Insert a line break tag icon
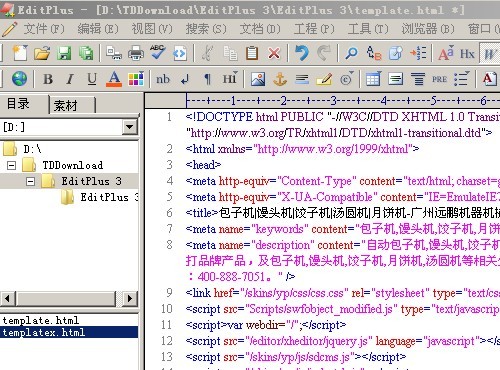500x370 pixels. point(185,79)
